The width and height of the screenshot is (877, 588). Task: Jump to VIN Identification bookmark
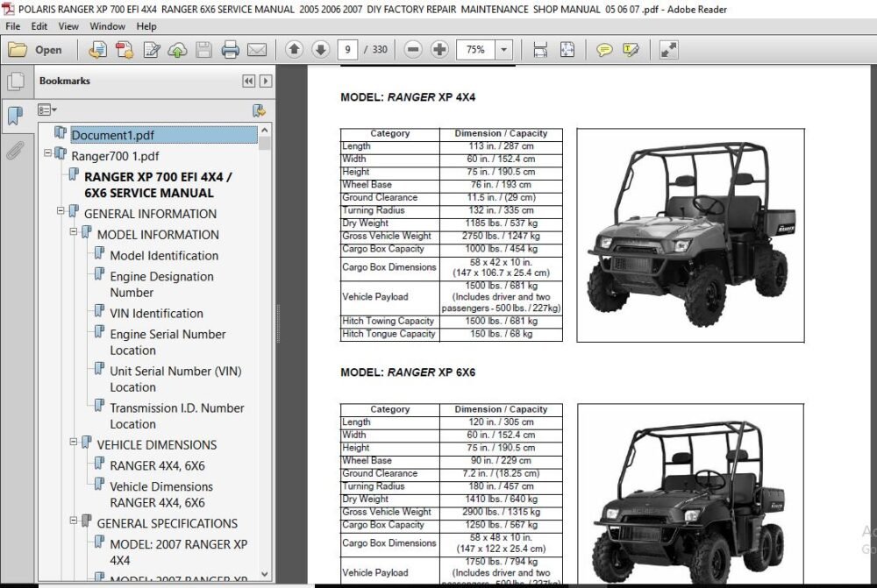pos(156,314)
